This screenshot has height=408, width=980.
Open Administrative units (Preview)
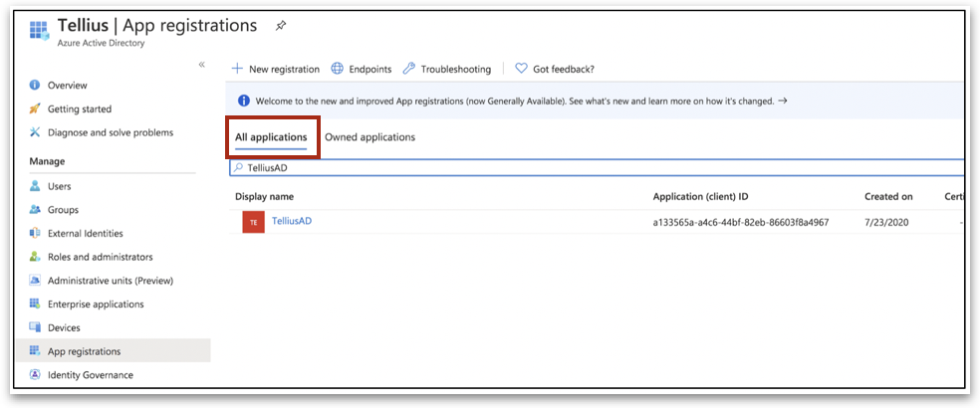click(x=111, y=281)
